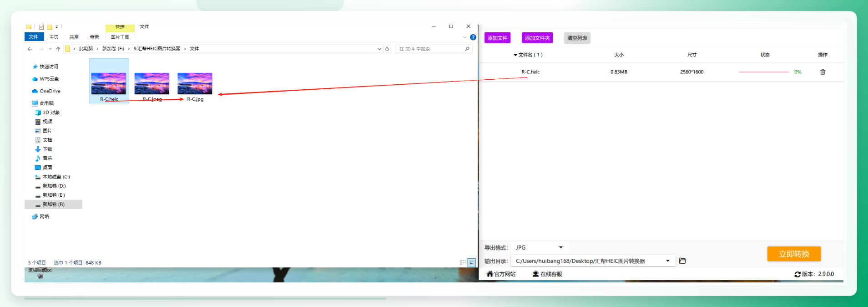Go back in File Explorer
This screenshot has height=307, width=868.
pyautogui.click(x=30, y=49)
